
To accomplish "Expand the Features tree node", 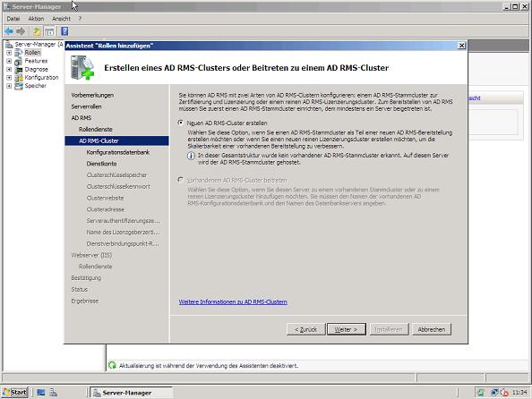I will coord(9,61).
